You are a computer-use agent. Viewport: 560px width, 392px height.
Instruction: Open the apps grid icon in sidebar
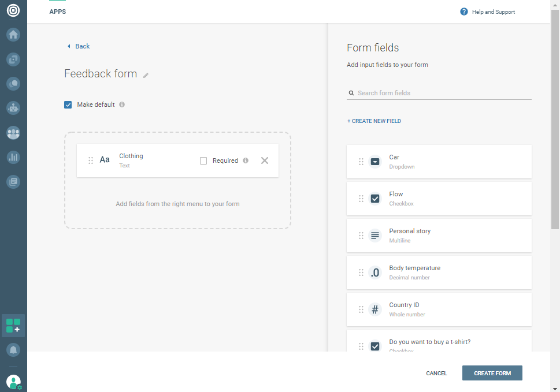(x=13, y=325)
